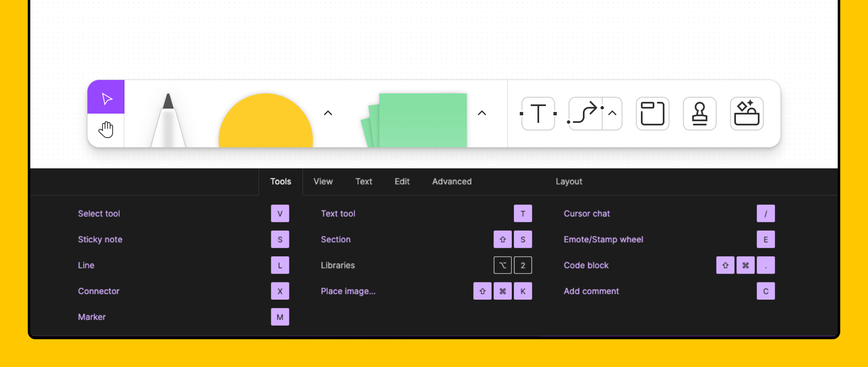
Task: Open the Layout tab
Action: pos(569,181)
